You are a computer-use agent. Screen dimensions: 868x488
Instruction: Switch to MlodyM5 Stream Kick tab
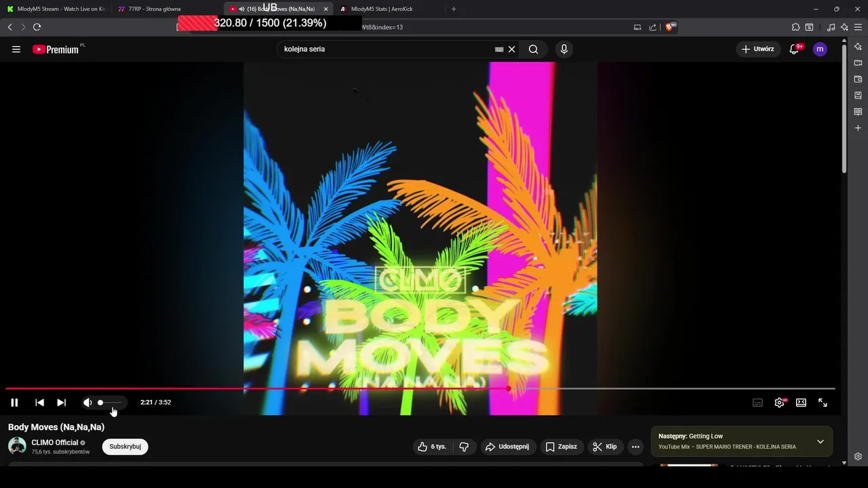pos(56,9)
